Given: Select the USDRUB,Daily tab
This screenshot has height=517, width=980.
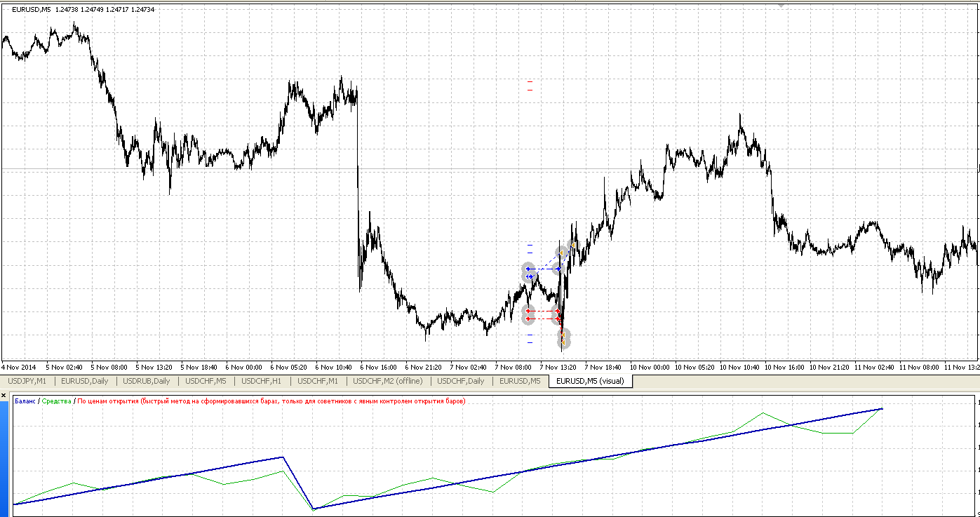Looking at the screenshot, I should pyautogui.click(x=146, y=381).
